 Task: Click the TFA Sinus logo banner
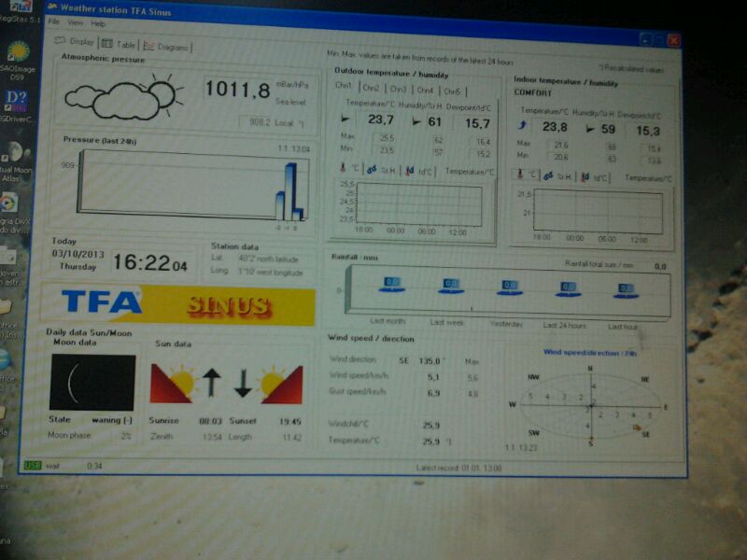click(x=177, y=303)
